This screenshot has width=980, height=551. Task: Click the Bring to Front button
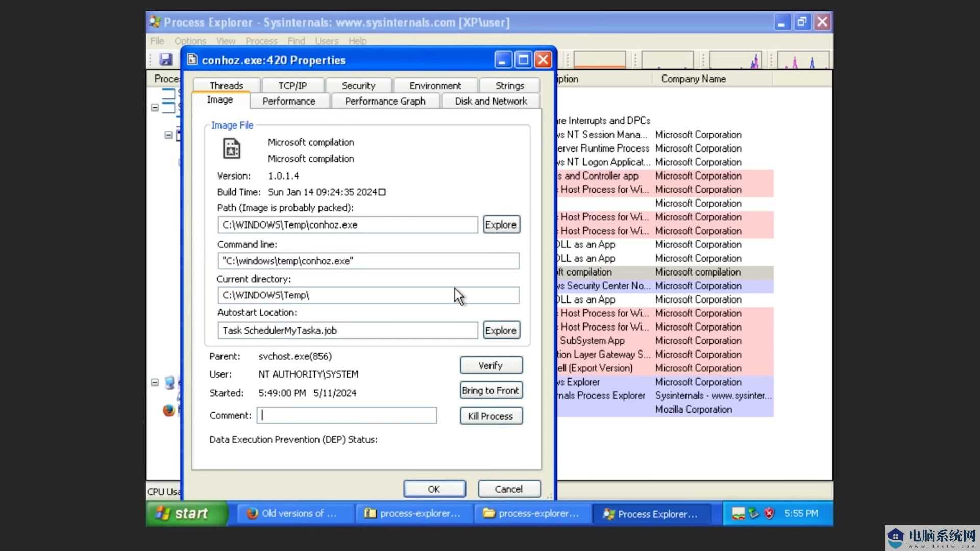(491, 390)
